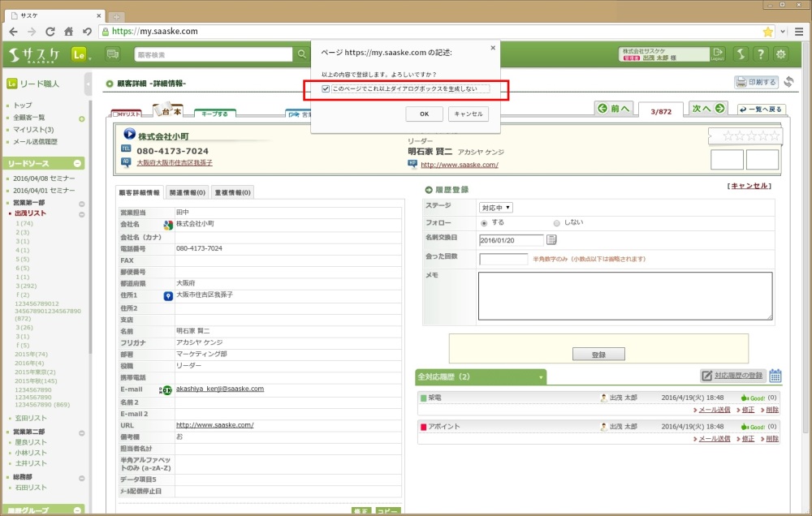Switch to the 関連情報(0) tab
The image size is (812, 516).
[x=188, y=192]
